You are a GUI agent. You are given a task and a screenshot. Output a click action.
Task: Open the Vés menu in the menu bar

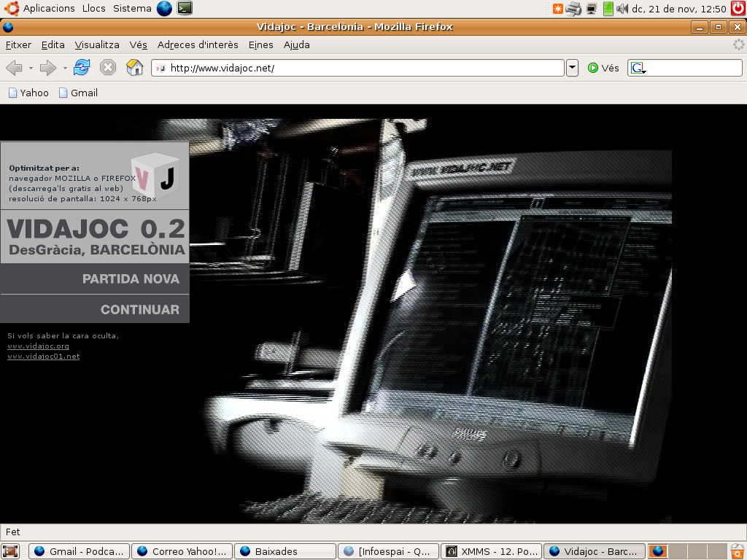[x=138, y=44]
